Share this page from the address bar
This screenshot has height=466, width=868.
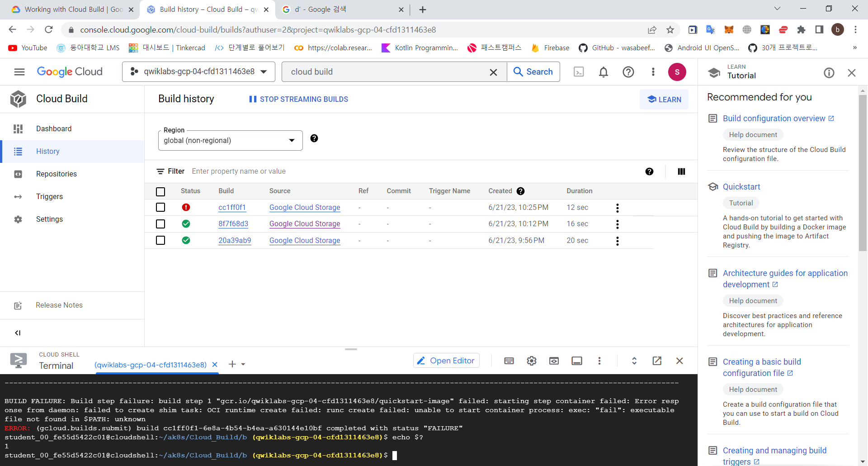coord(652,30)
